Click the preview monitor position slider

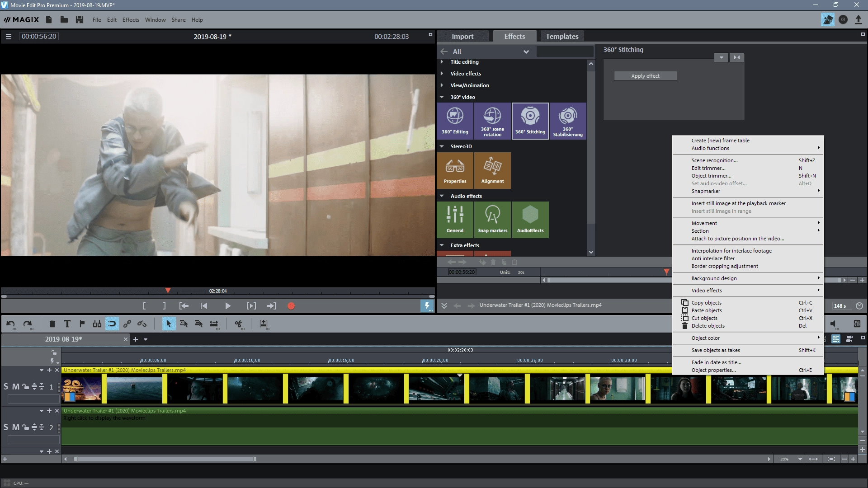click(217, 296)
